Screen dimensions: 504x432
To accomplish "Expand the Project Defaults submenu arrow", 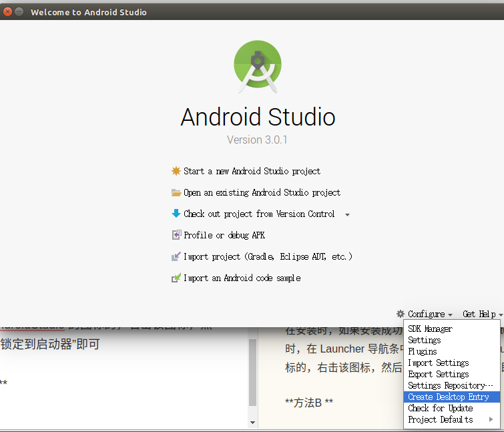I will (x=491, y=419).
